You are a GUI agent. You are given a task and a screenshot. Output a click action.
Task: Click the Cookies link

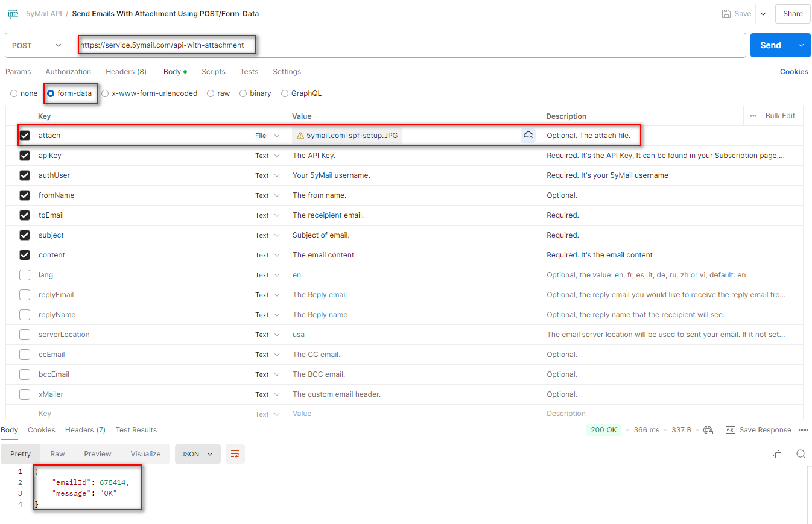coord(794,71)
